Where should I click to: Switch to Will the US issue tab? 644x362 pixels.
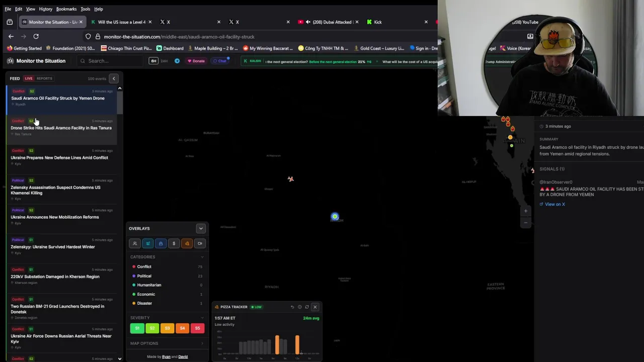120,22
